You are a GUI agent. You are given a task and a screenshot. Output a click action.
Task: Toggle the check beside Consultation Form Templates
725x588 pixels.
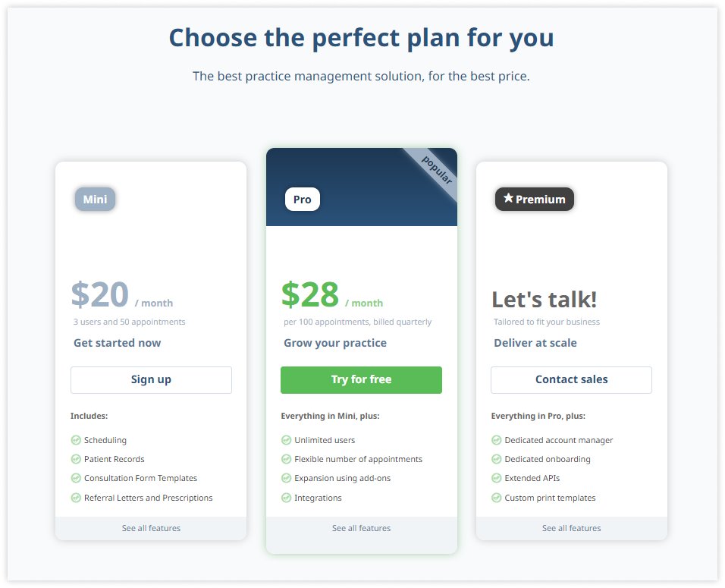76,478
